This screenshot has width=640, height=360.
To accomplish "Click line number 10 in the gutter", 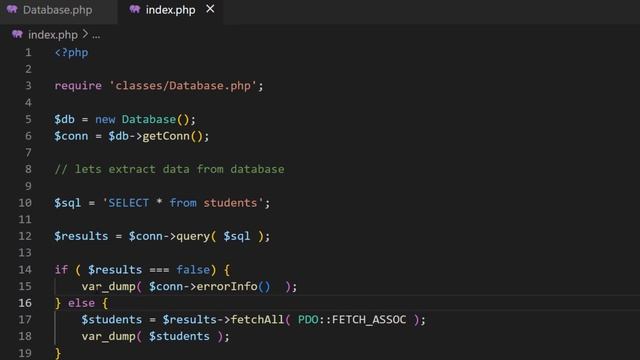I will (x=25, y=203).
